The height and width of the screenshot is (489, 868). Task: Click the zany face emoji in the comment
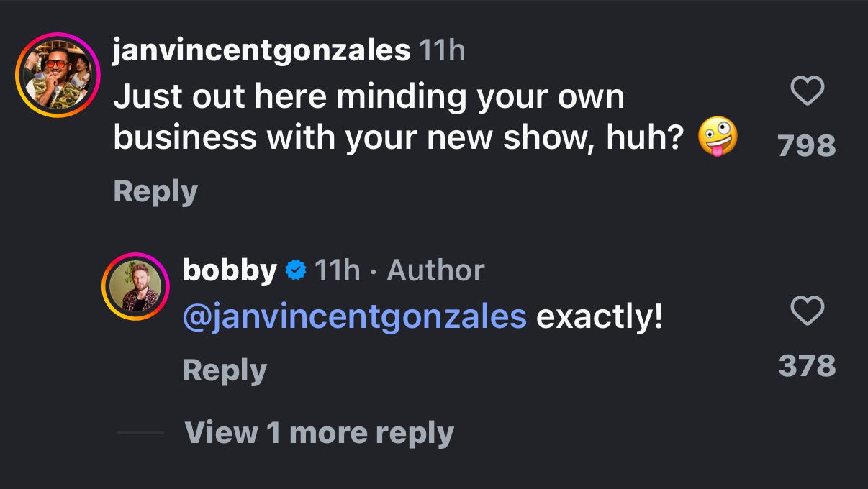pos(718,137)
